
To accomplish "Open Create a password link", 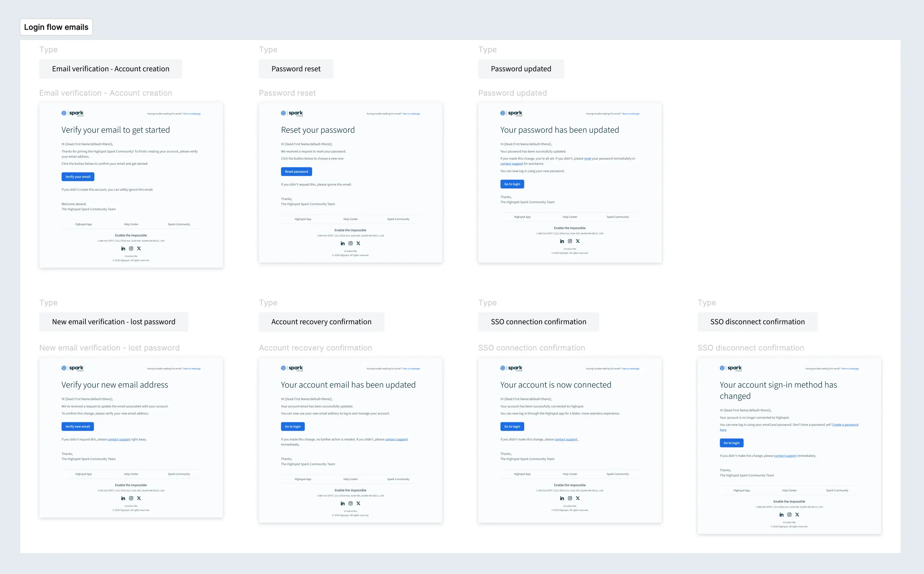I will point(845,424).
